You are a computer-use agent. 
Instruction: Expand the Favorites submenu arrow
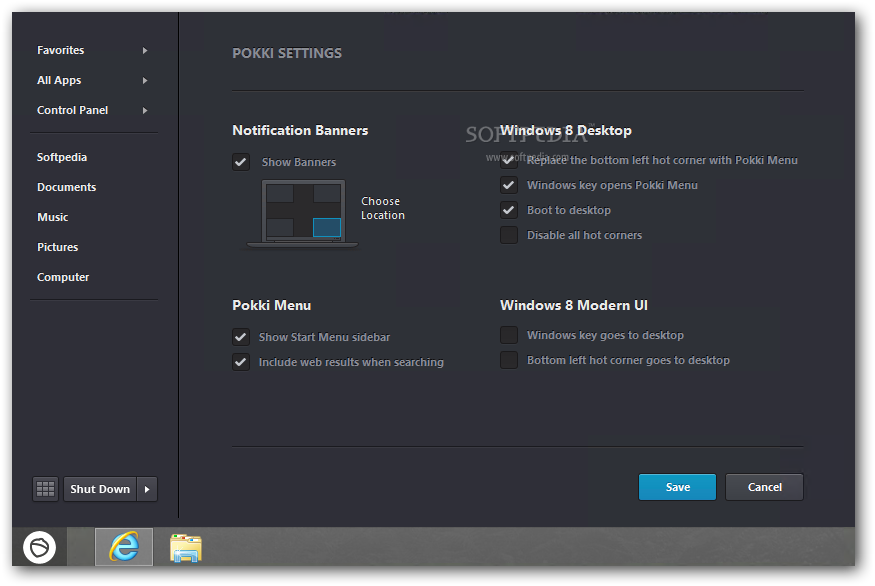click(x=145, y=50)
